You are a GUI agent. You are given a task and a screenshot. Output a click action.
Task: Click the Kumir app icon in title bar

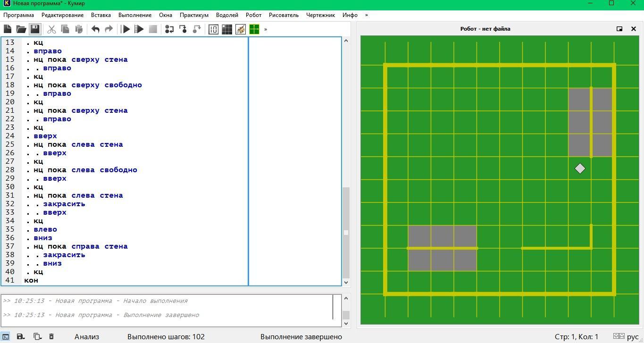pyautogui.click(x=7, y=3)
